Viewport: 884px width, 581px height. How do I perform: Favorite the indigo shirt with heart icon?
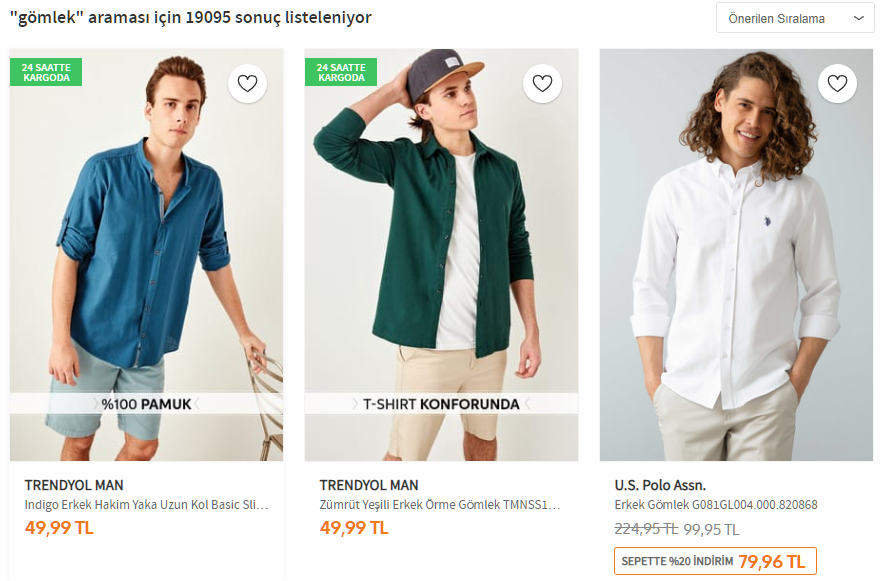click(247, 84)
